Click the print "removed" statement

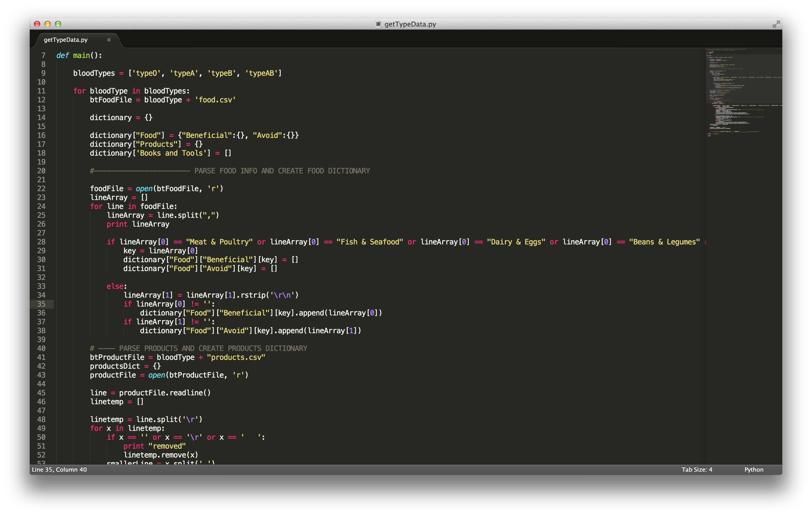[154, 446]
